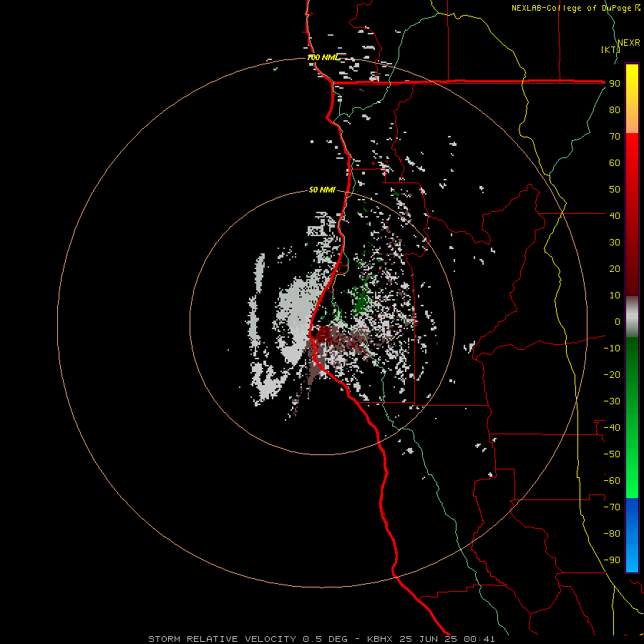Click the 50 value on the velocity scale
This screenshot has width=644, height=644.
pyautogui.click(x=615, y=190)
